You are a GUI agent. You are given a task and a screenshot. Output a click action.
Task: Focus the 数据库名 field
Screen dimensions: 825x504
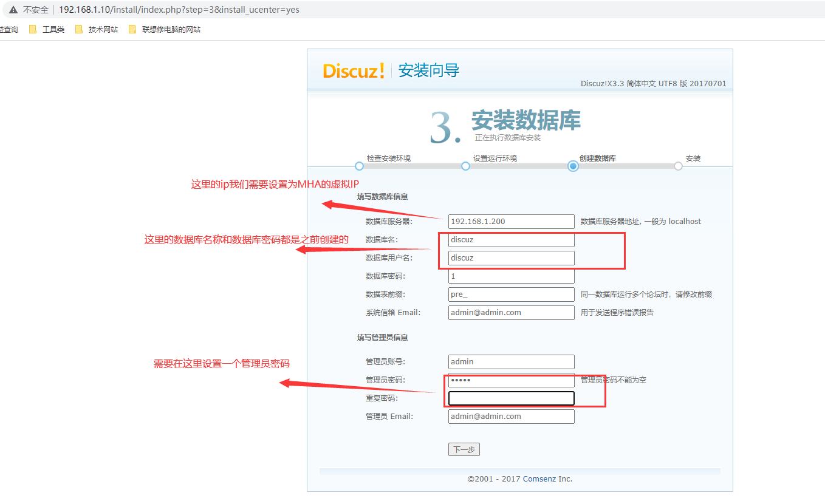click(511, 240)
